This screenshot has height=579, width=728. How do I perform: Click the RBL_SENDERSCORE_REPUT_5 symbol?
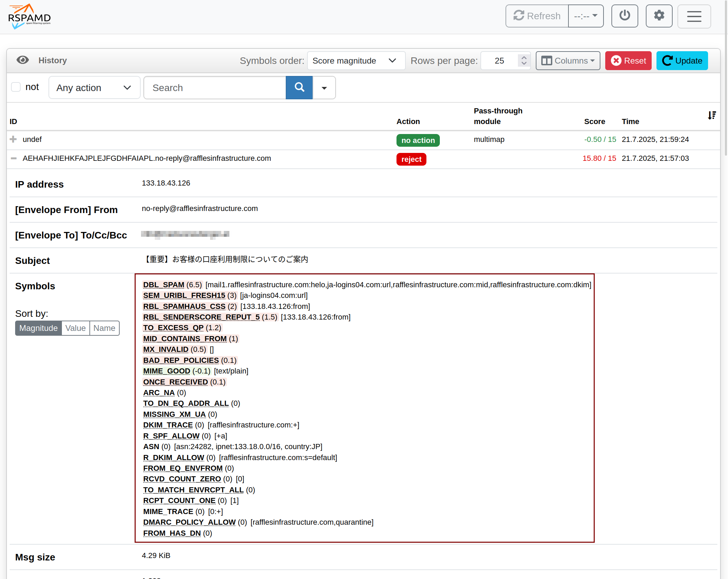pyautogui.click(x=202, y=317)
